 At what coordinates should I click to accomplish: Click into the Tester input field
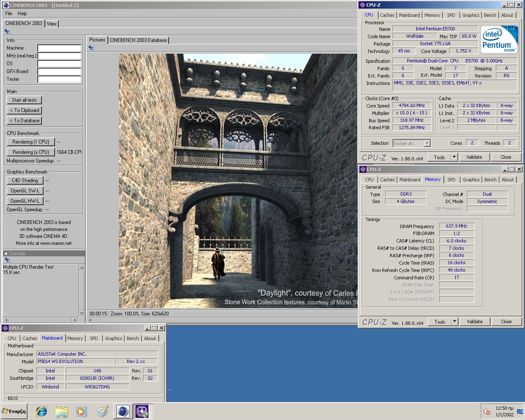59,79
